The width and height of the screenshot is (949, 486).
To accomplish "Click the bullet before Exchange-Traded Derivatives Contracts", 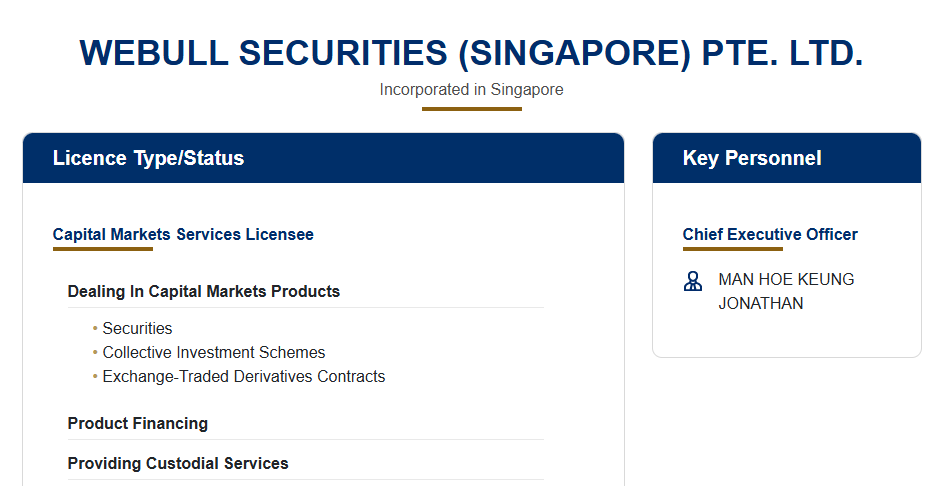I will (x=95, y=376).
